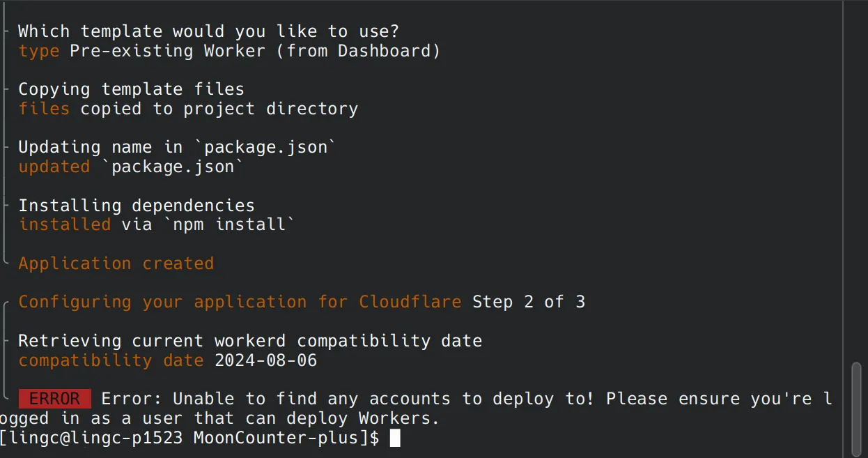Screen dimensions: 868x458
Task: Click the orange 'Application created' text
Action: click(x=116, y=264)
